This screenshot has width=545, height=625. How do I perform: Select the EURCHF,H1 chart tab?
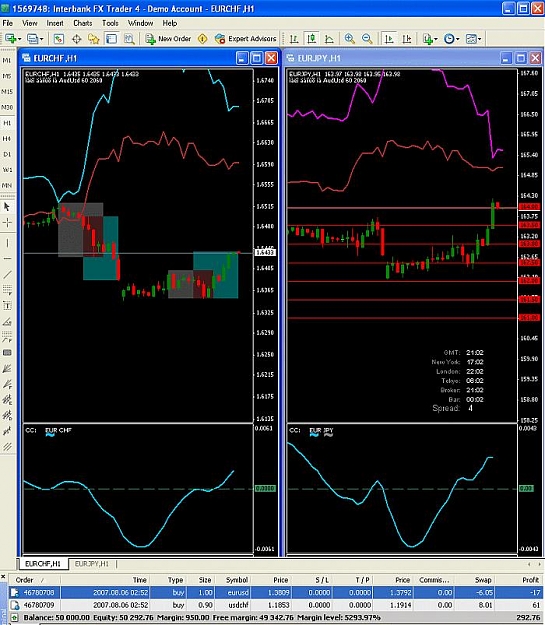point(43,564)
